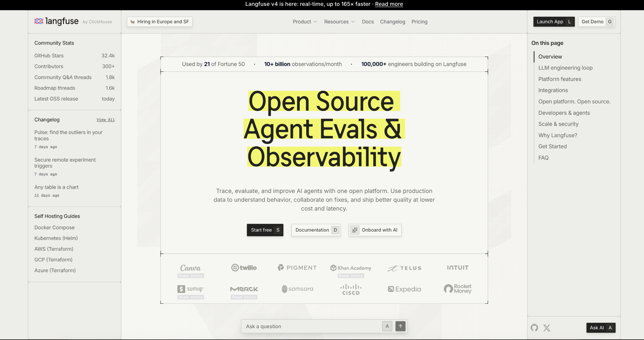The image size is (644, 340).
Task: Open the Docs nav item
Action: 368,22
